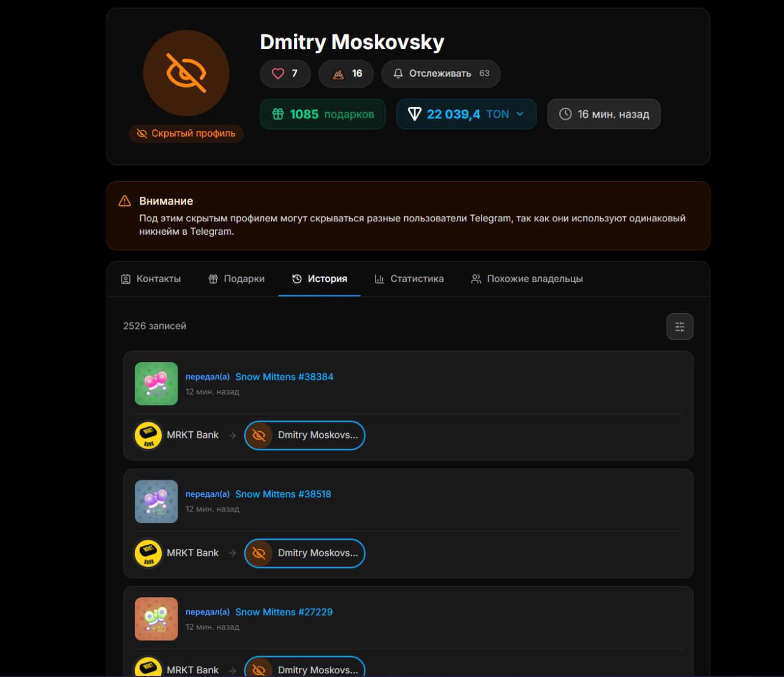Go to the Похожие владельцы tab

coord(527,279)
